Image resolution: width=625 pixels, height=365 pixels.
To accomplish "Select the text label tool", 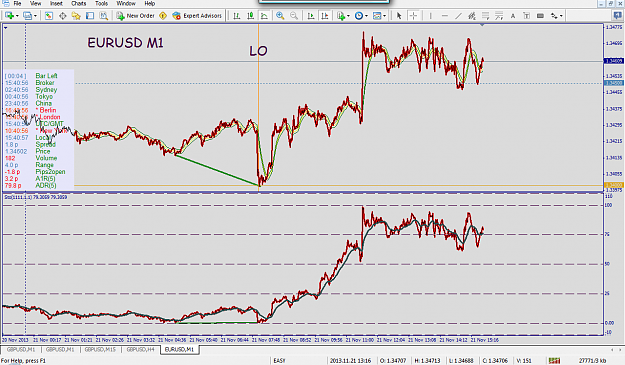I will [x=527, y=16].
